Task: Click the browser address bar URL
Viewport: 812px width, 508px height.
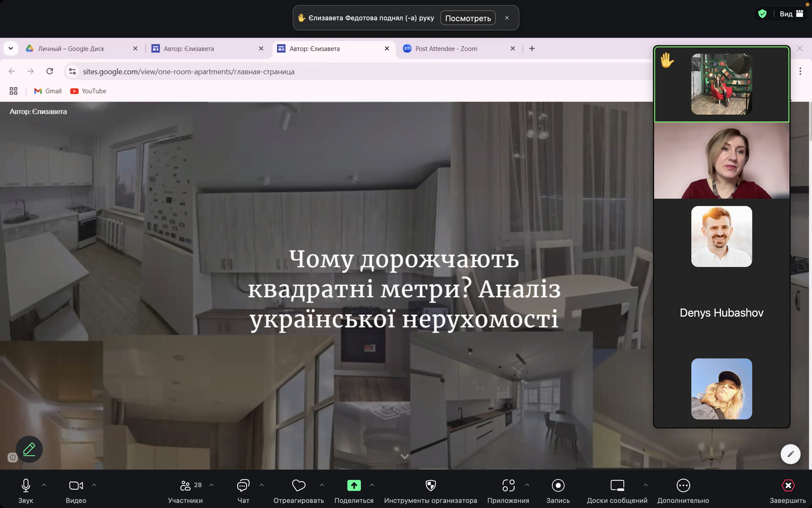Action: (x=188, y=71)
